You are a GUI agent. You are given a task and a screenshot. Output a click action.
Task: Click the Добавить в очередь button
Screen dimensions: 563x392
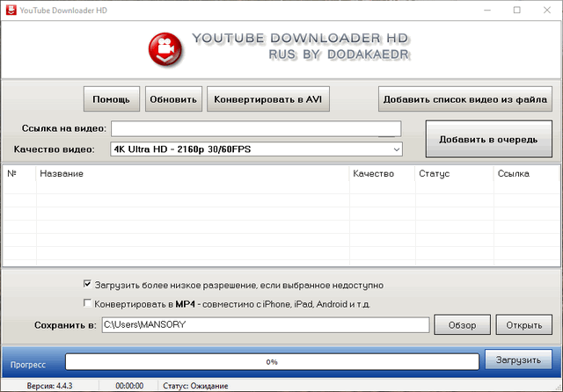(x=489, y=139)
